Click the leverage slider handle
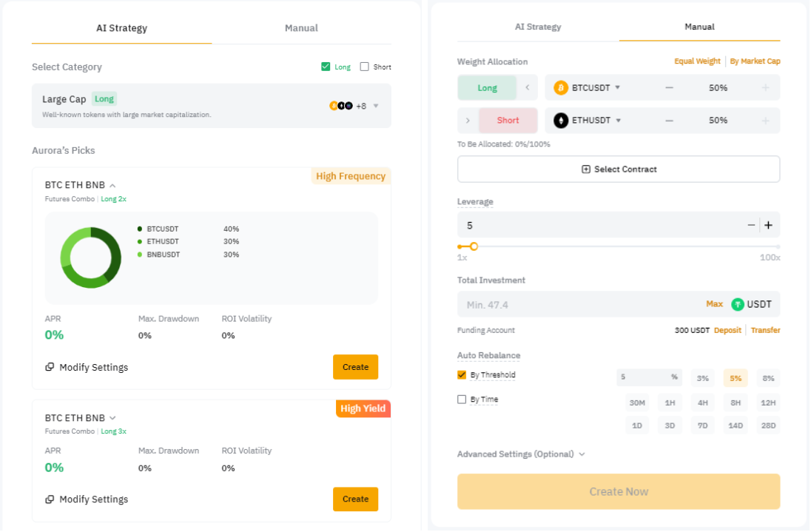This screenshot has width=811, height=532. point(474,247)
